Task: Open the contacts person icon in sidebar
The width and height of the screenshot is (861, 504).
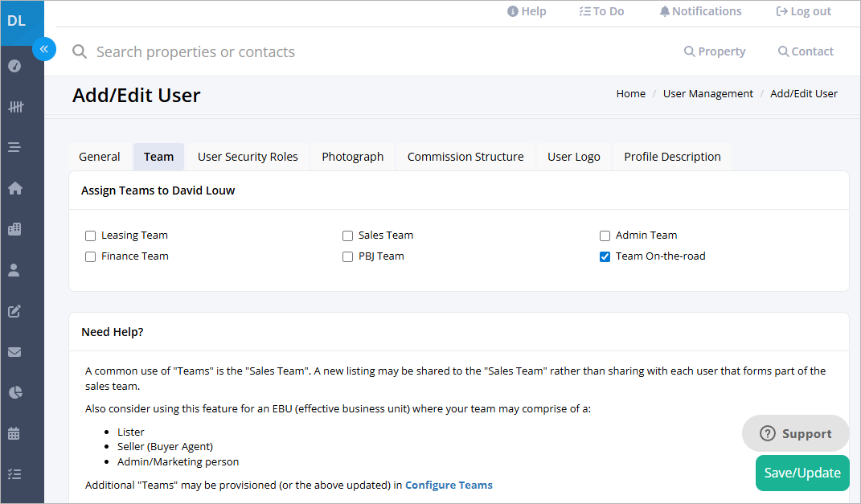Action: click(x=14, y=270)
